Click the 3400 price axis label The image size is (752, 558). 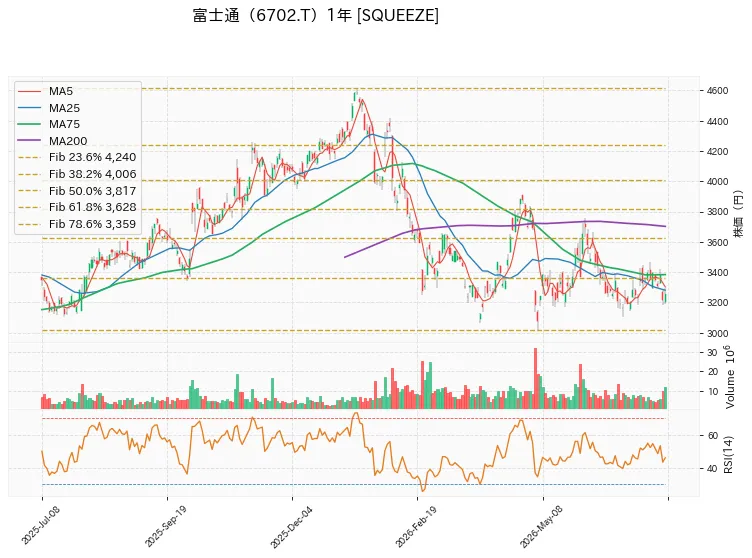[717, 273]
